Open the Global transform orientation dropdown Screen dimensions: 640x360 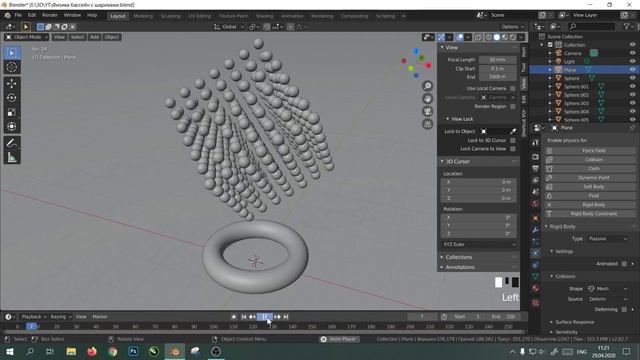click(x=229, y=27)
